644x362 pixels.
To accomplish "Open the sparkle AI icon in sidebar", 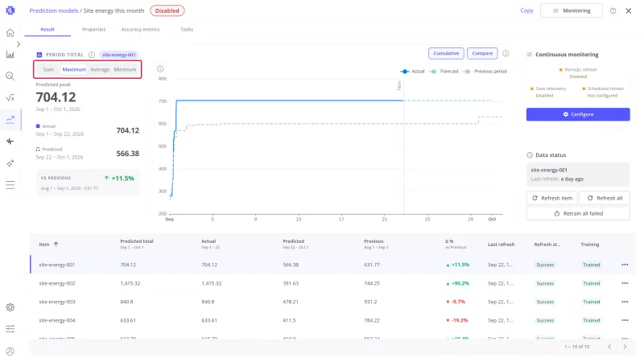I will point(10,163).
